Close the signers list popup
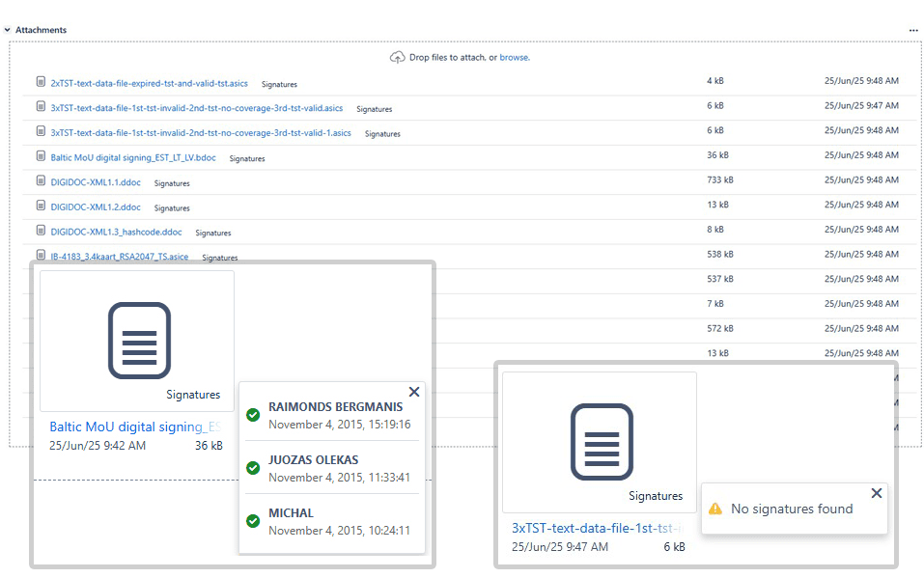Image resolution: width=924 pixels, height=578 pixels. pos(414,392)
